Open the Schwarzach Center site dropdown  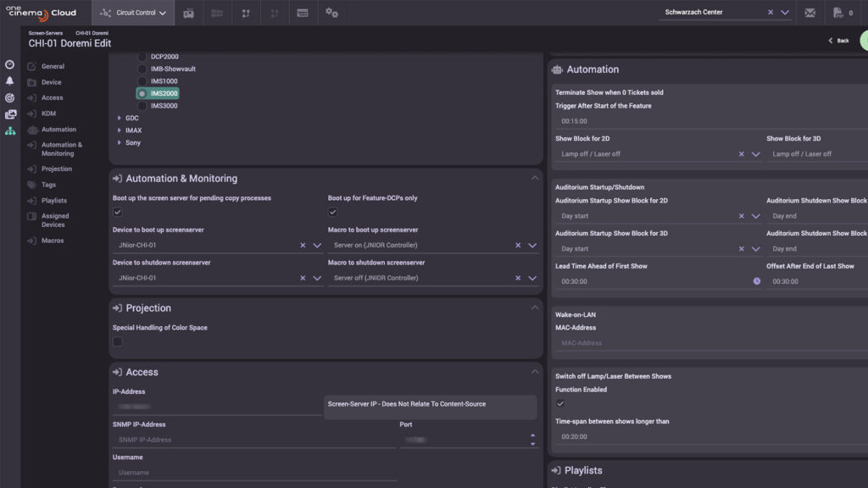coord(785,13)
